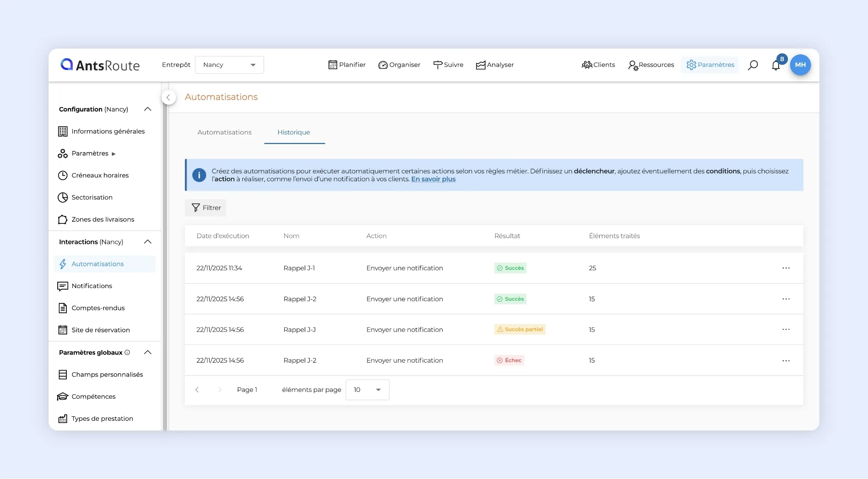The width and height of the screenshot is (868, 479).
Task: Open the Planifier calendar menu
Action: [x=347, y=65]
